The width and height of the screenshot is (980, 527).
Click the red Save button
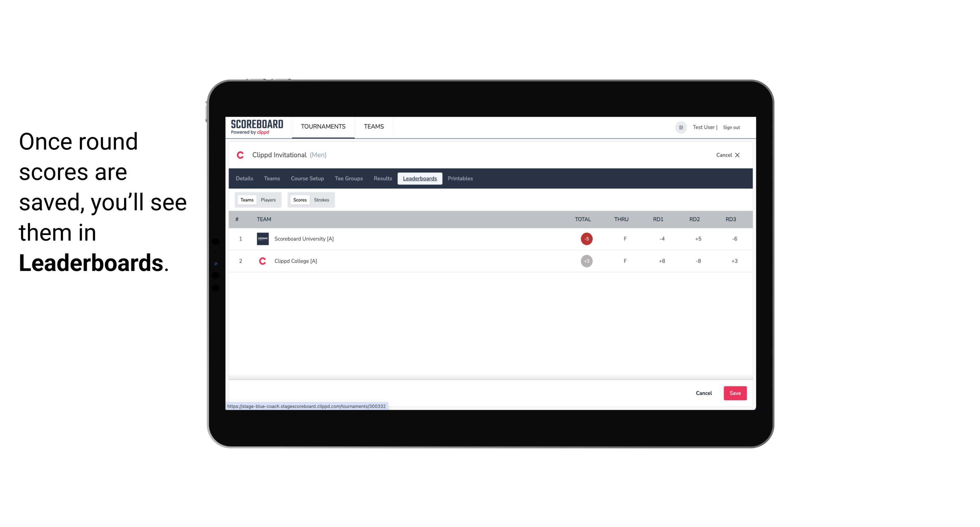[734, 393]
